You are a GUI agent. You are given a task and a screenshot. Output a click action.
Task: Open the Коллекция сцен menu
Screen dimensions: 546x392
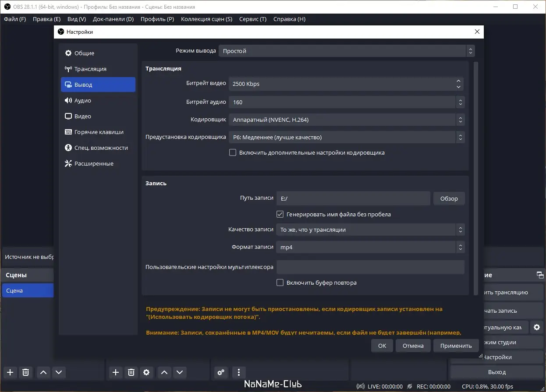(x=206, y=19)
